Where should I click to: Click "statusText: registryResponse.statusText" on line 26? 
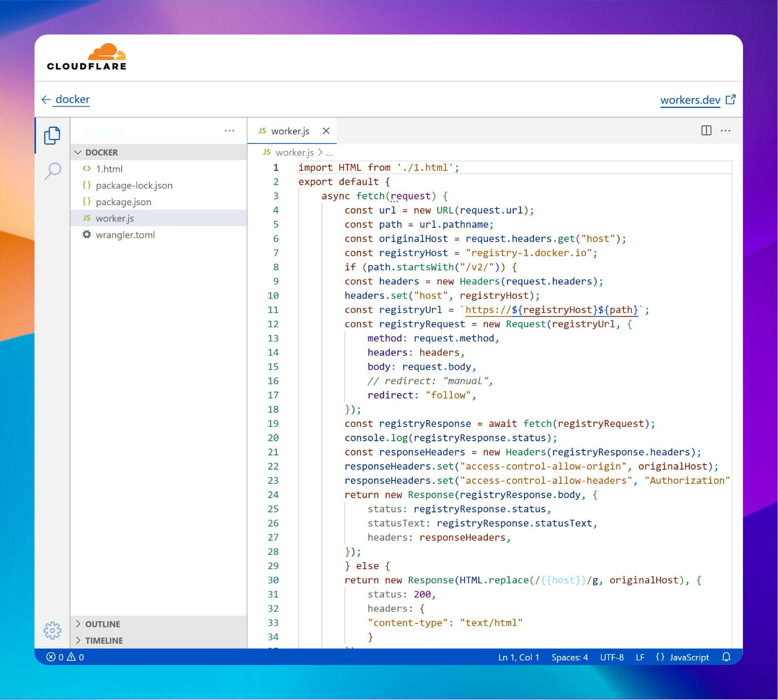point(480,523)
